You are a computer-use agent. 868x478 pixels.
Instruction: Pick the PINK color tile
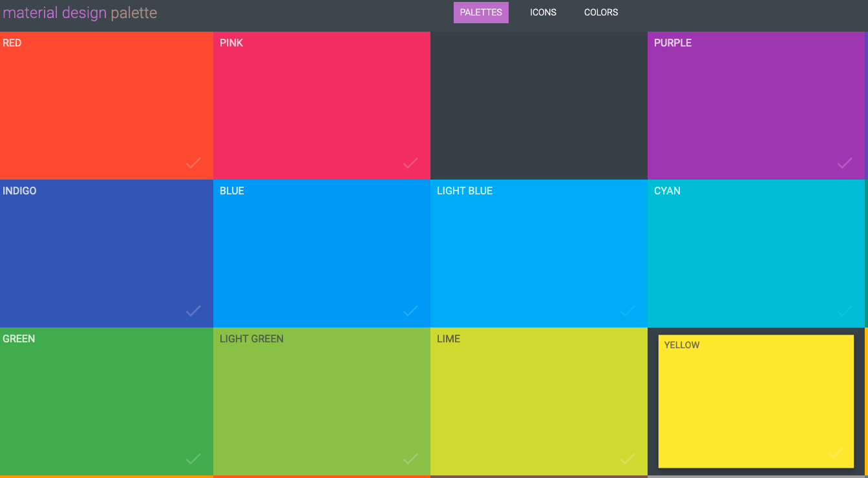click(321, 103)
